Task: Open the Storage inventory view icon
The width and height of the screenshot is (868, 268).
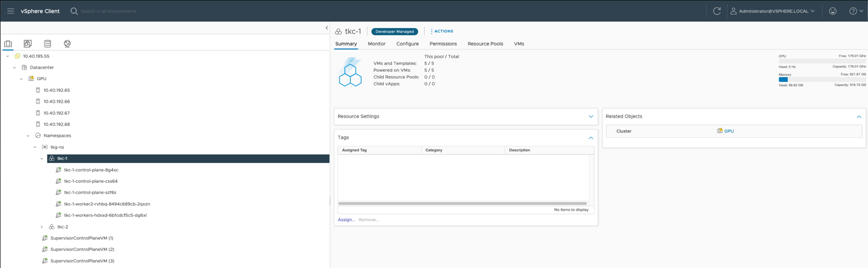Action: point(47,44)
